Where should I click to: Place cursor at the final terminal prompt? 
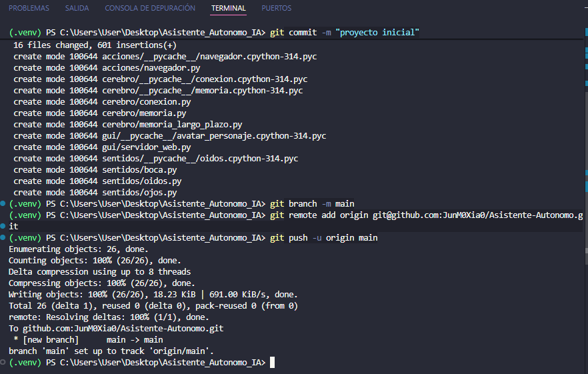point(272,363)
